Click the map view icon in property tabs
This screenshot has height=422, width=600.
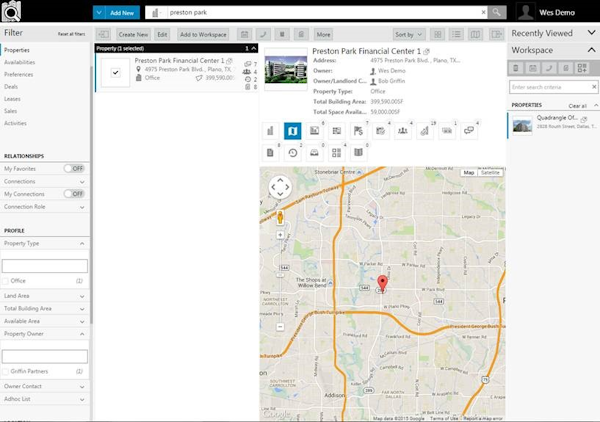(293, 131)
